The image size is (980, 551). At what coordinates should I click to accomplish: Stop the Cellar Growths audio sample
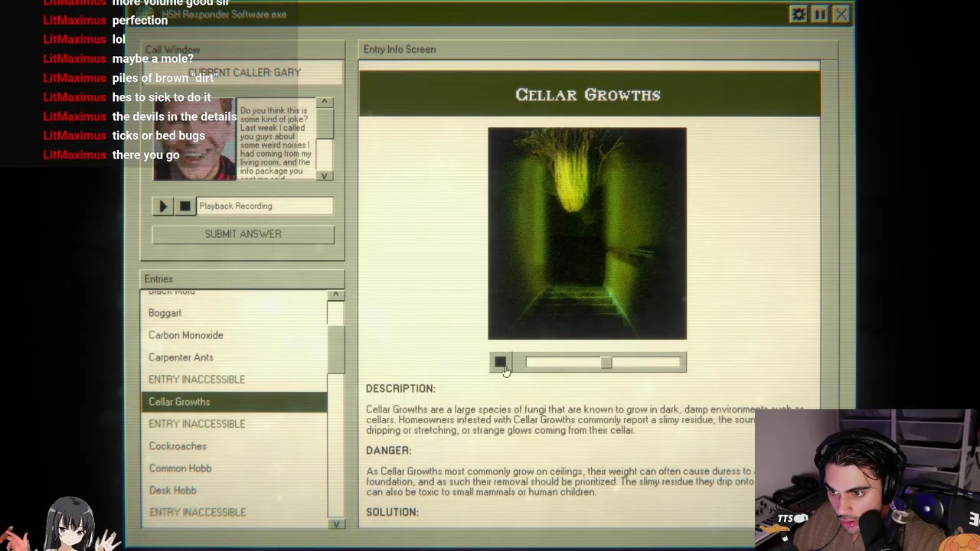(x=500, y=363)
